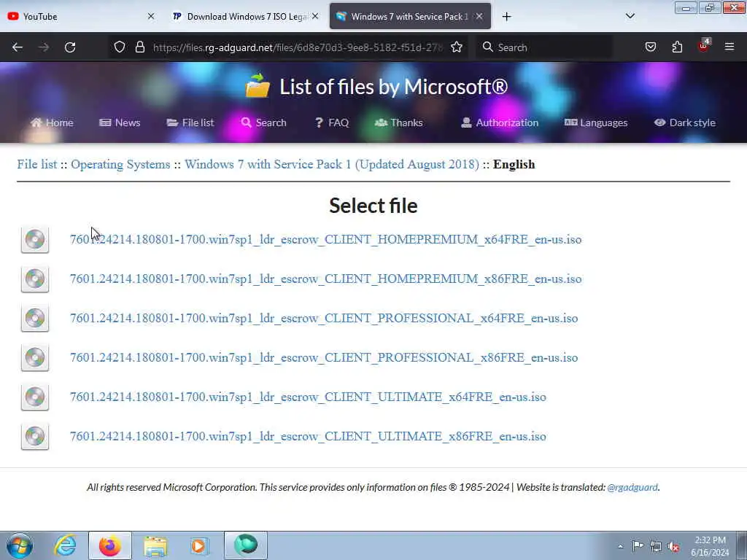
Task: Click the uBlock Origin extension icon
Action: click(x=703, y=46)
